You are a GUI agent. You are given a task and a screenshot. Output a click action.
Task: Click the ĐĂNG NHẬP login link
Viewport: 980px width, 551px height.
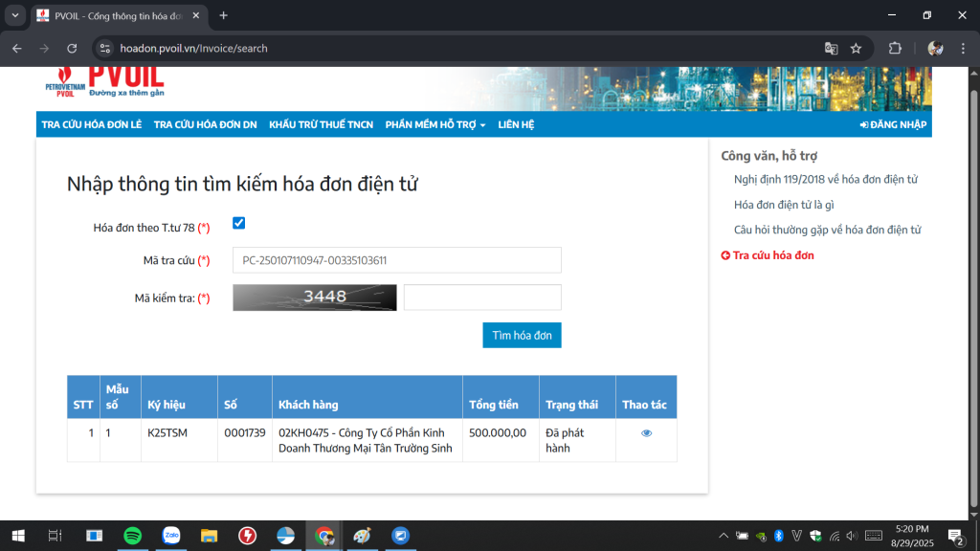pos(893,124)
